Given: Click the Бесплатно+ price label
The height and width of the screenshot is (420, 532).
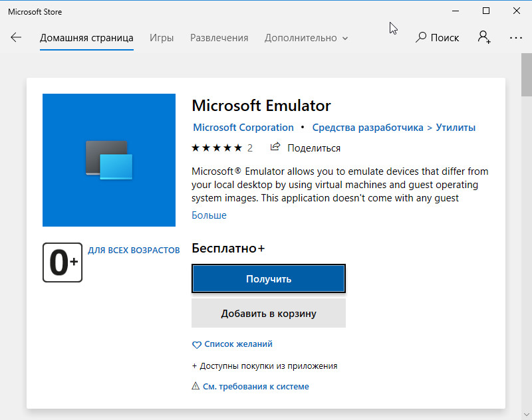Looking at the screenshot, I should click(228, 248).
